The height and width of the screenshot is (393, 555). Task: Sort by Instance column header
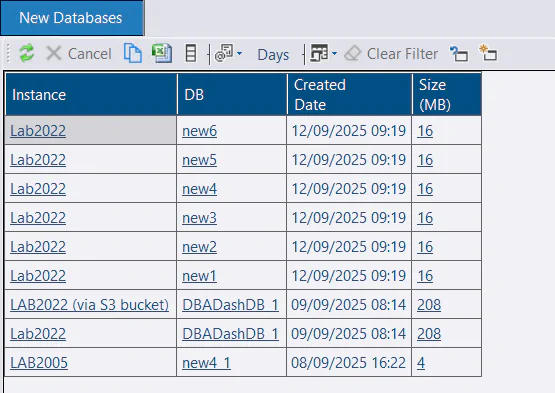[x=91, y=95]
